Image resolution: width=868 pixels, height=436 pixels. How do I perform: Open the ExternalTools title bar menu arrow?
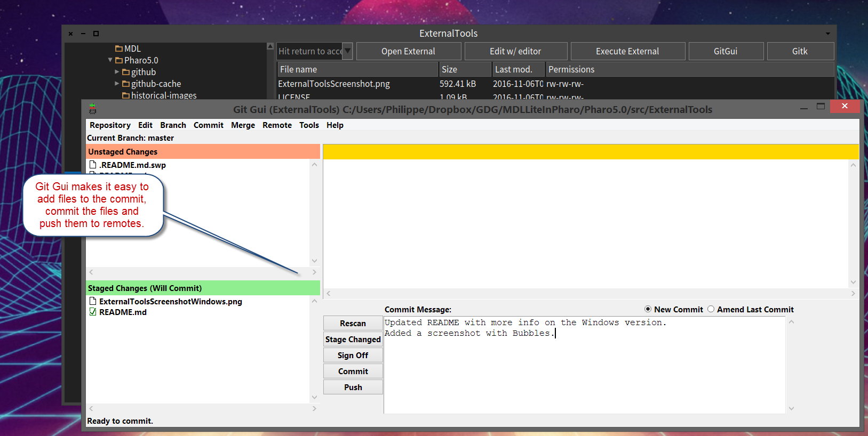pos(828,34)
